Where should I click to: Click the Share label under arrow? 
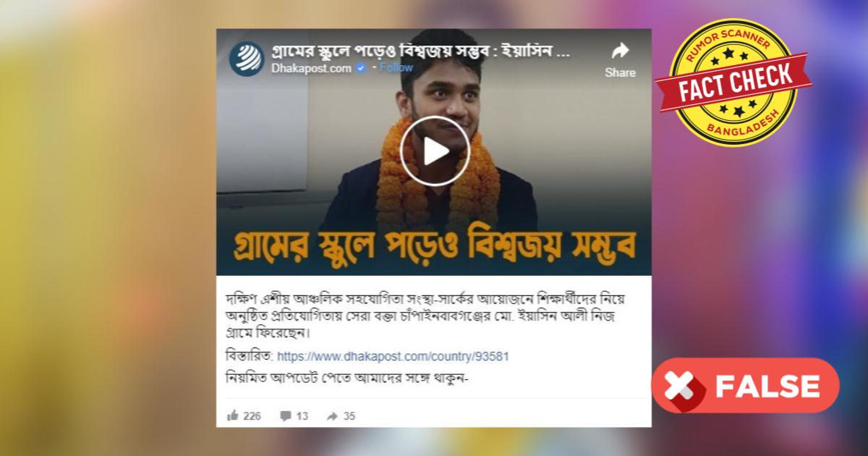pyautogui.click(x=621, y=72)
